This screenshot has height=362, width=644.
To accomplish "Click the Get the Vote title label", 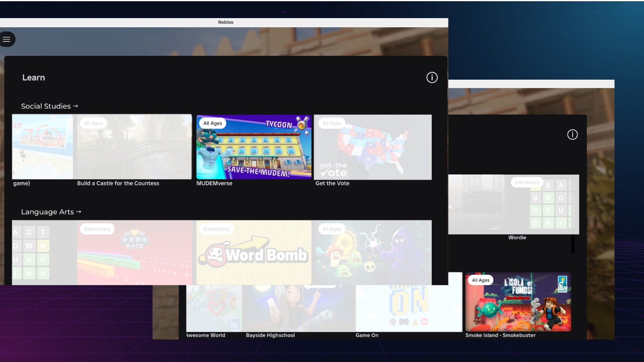I will [x=332, y=183].
